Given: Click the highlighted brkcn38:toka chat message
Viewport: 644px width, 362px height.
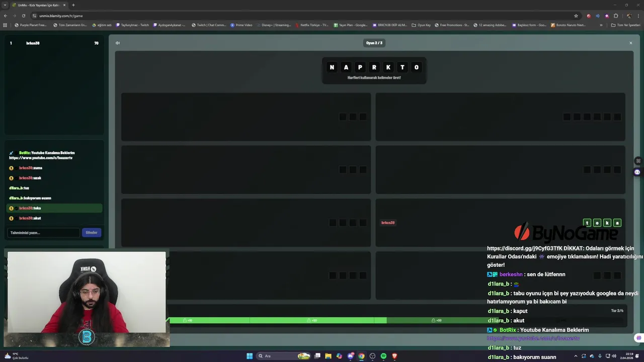Looking at the screenshot, I should 54,208.
